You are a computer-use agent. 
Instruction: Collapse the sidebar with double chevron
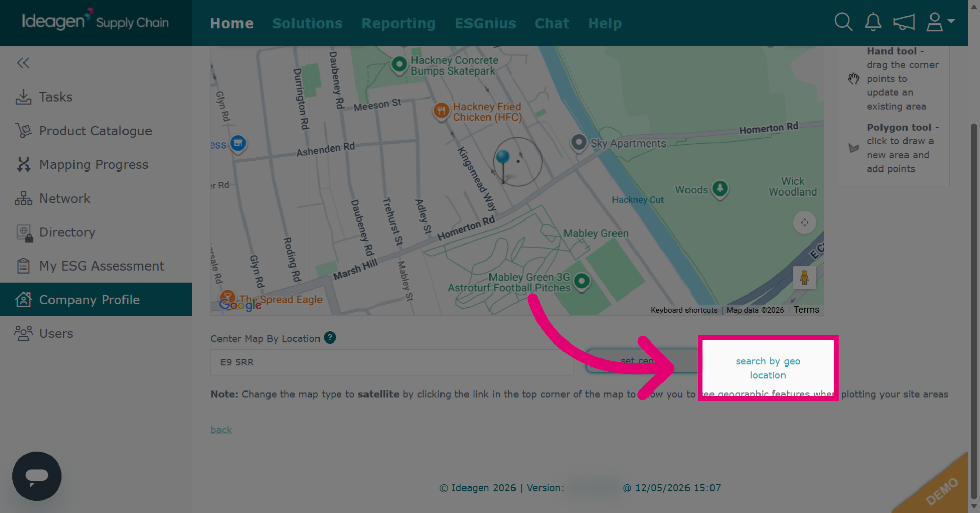click(x=23, y=63)
